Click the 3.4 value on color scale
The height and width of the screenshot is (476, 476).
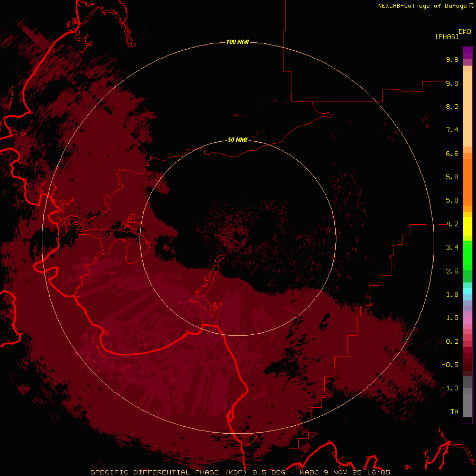pyautogui.click(x=452, y=248)
